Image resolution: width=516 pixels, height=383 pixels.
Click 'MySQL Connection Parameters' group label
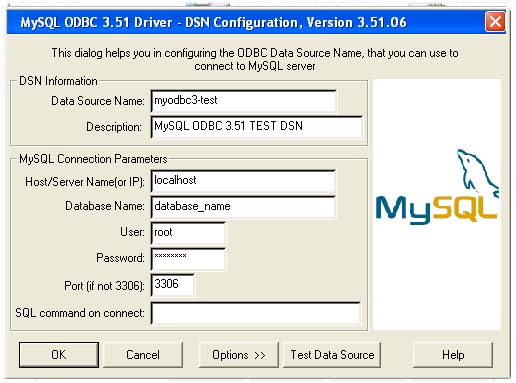tap(93, 159)
